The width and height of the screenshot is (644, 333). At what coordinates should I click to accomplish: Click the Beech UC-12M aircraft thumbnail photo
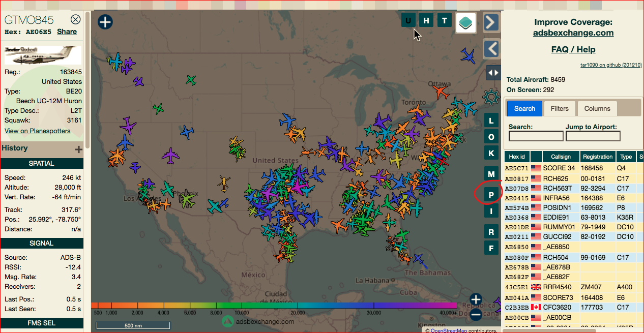click(43, 55)
